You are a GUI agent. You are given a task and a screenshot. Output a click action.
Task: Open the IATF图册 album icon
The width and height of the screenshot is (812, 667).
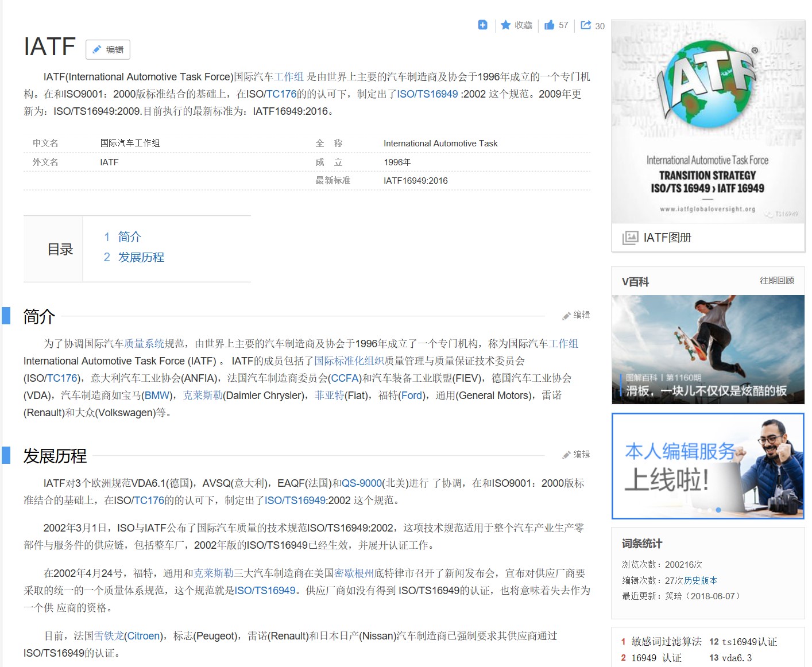(x=630, y=238)
